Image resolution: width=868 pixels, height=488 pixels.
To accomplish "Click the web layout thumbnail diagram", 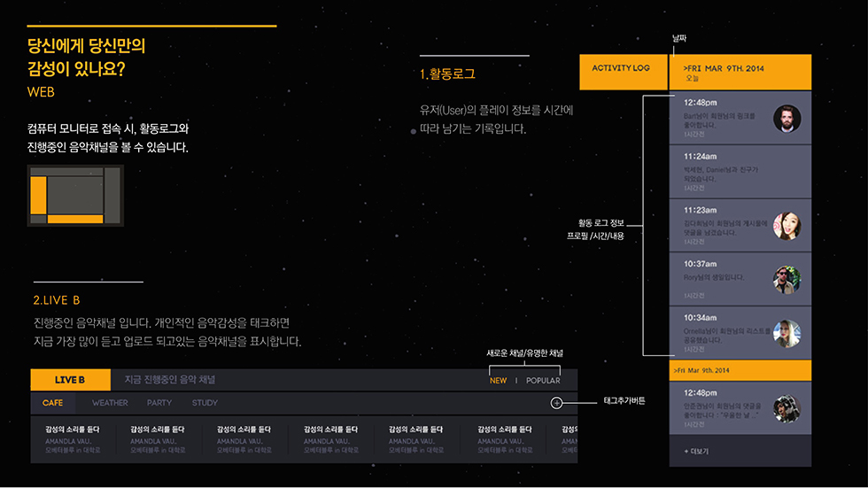I will [x=75, y=195].
